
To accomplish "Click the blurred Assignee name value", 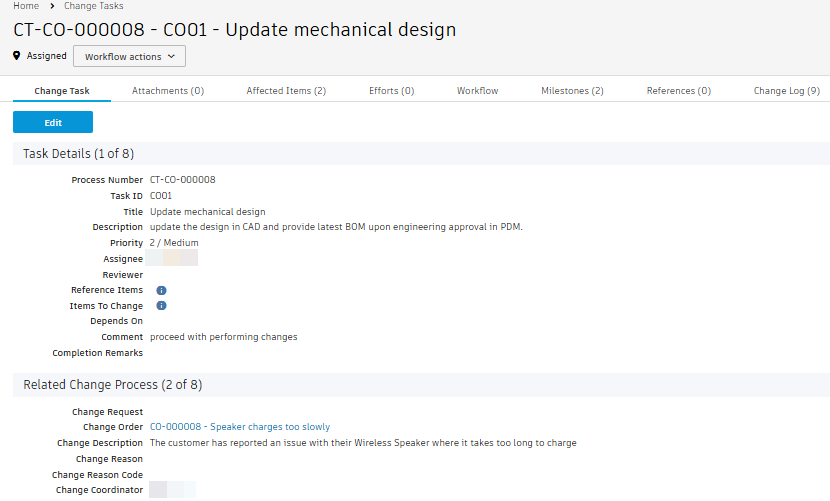I will (x=173, y=259).
